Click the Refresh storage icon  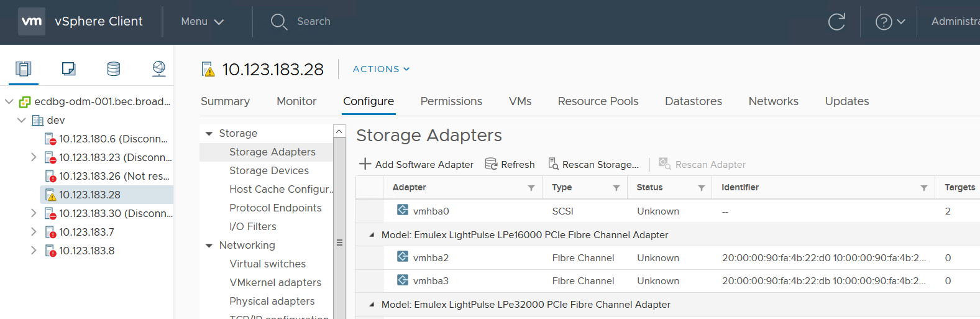[x=491, y=164]
